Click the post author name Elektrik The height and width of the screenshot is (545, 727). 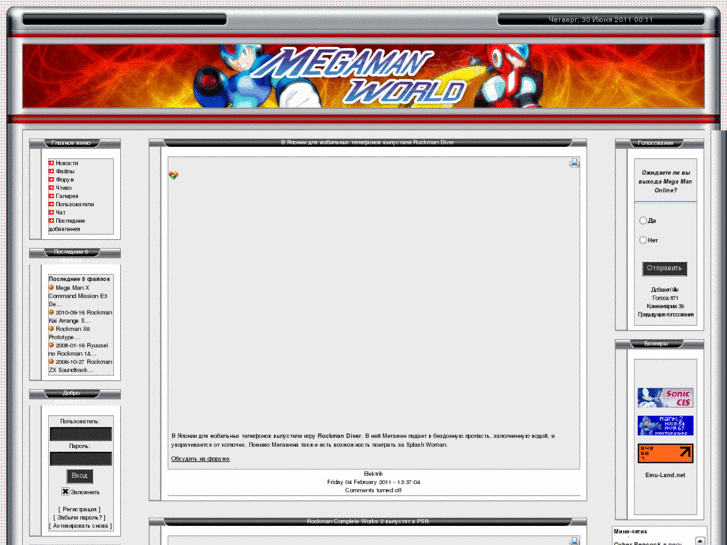point(373,474)
